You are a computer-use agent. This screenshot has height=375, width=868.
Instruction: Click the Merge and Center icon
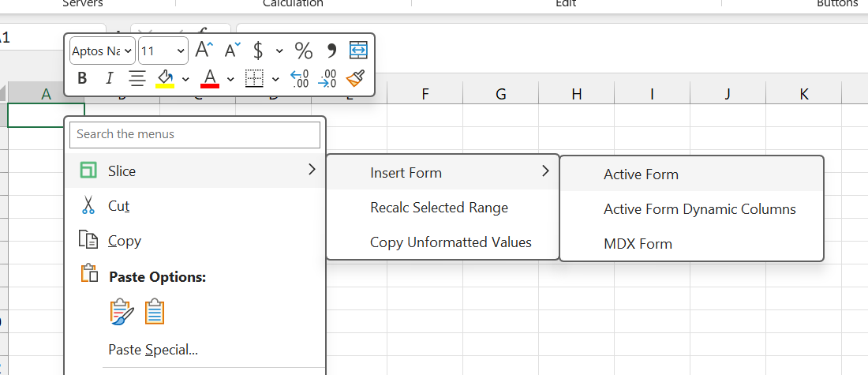coord(359,51)
